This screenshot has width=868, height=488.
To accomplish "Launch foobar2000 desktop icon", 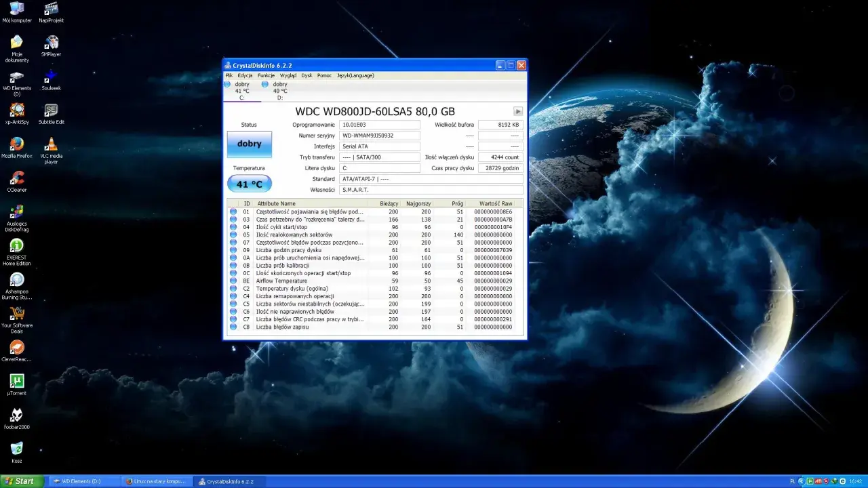I will coord(17,419).
